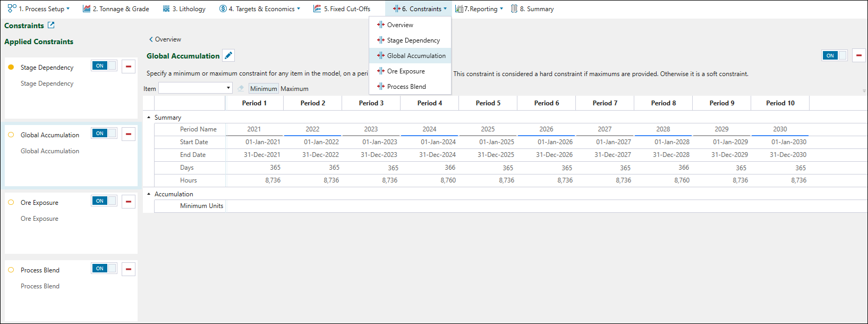Click the period name 2027 cell
Viewport: 868px width, 324px height.
tap(605, 129)
